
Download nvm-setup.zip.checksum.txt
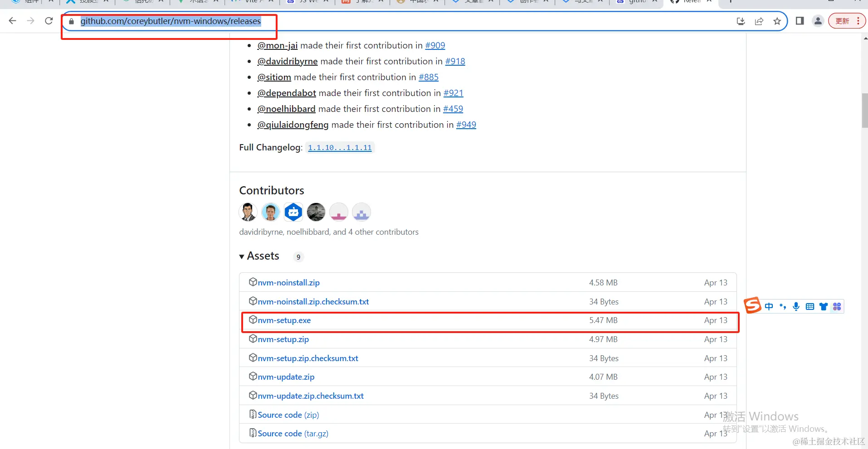tap(308, 358)
